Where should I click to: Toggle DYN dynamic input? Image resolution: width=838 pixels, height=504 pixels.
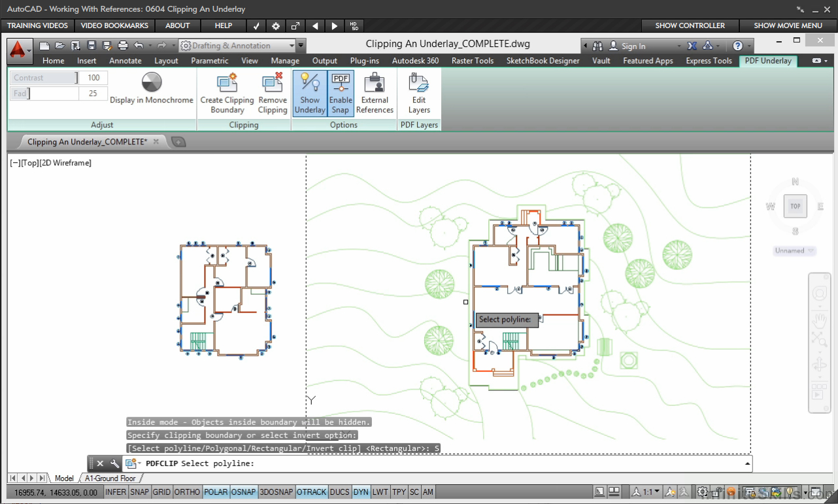361,492
